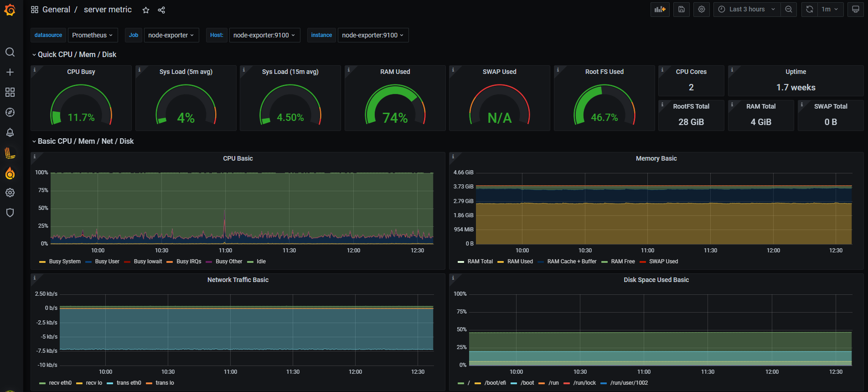This screenshot has height=392, width=868.
Task: Zoom out the time range
Action: point(789,9)
